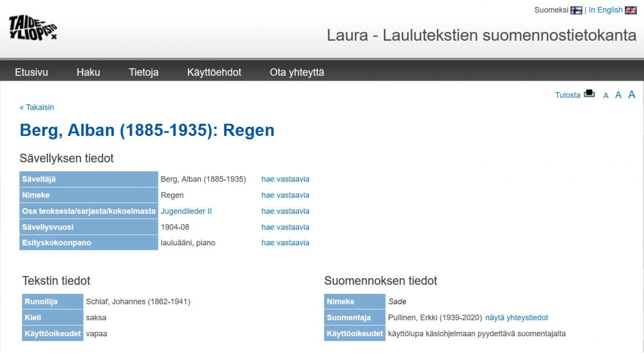The width and height of the screenshot is (644, 354).
Task: Select the medium text size A
Action: coord(618,95)
